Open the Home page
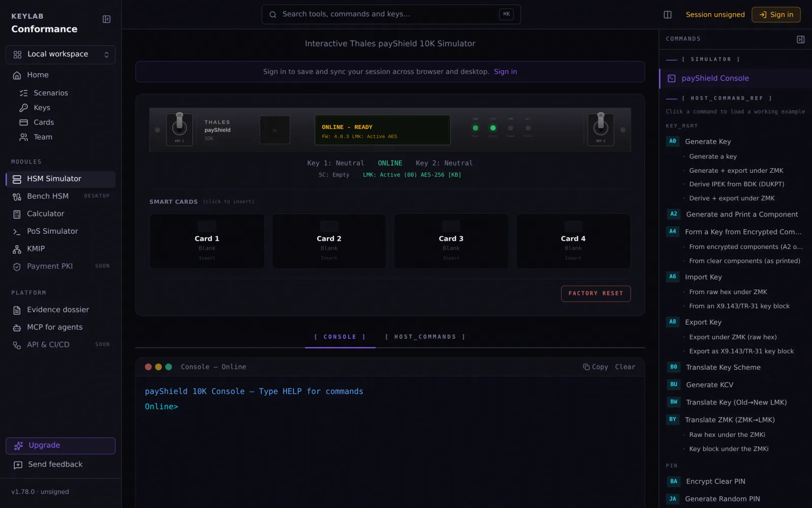This screenshot has height=508, width=812. (60, 75)
